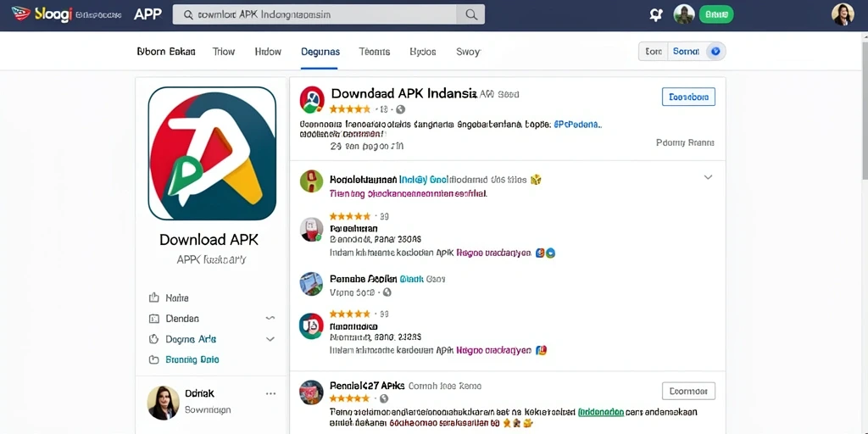This screenshot has width=868, height=434.
Task: Expand the 'Dogme Arle' chevron
Action: [x=270, y=339]
